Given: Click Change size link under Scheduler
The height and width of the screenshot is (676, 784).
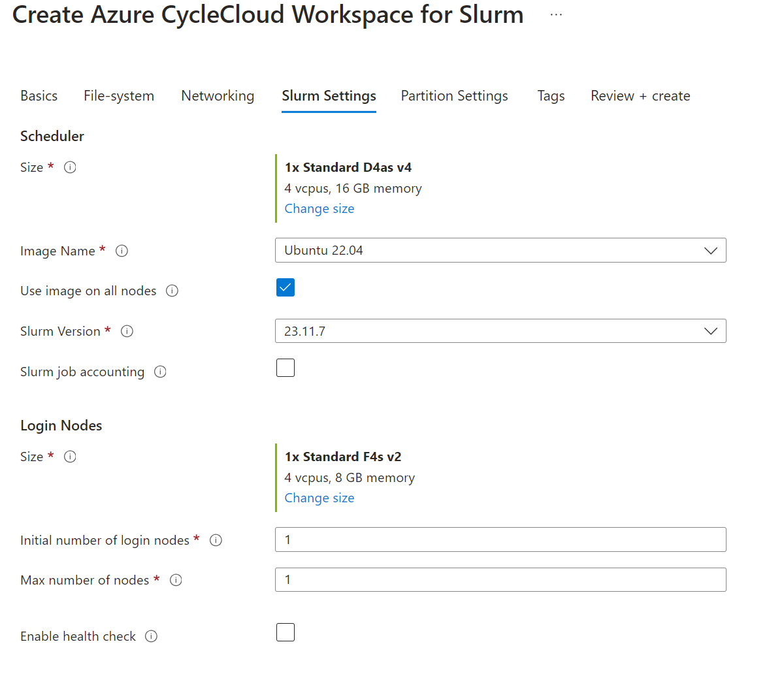Looking at the screenshot, I should pyautogui.click(x=319, y=208).
